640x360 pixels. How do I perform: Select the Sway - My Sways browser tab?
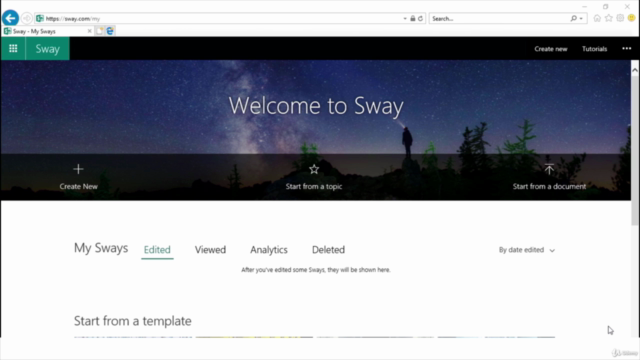coord(48,31)
